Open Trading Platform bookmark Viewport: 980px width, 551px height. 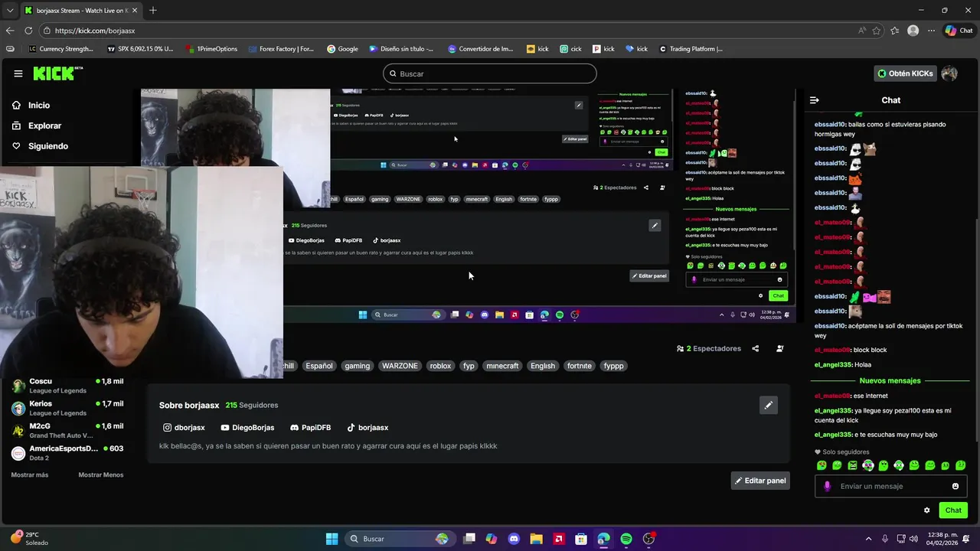click(690, 49)
